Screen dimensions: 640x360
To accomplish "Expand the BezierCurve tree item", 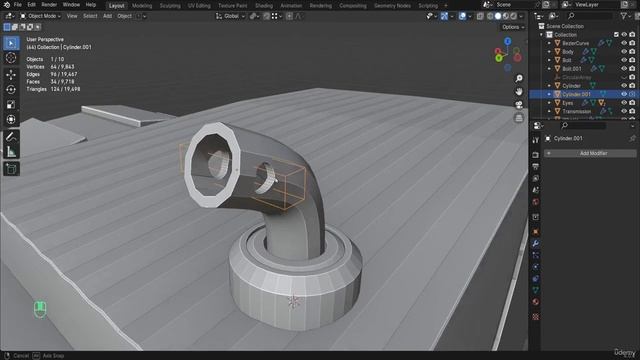I will click(549, 43).
